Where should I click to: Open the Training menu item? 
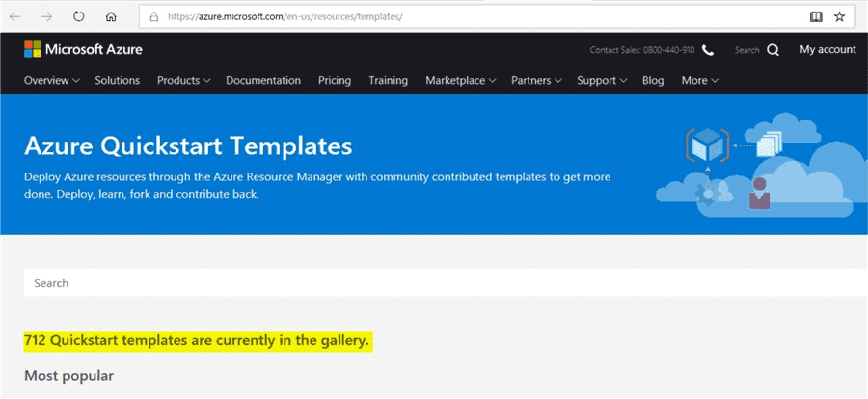(x=388, y=81)
